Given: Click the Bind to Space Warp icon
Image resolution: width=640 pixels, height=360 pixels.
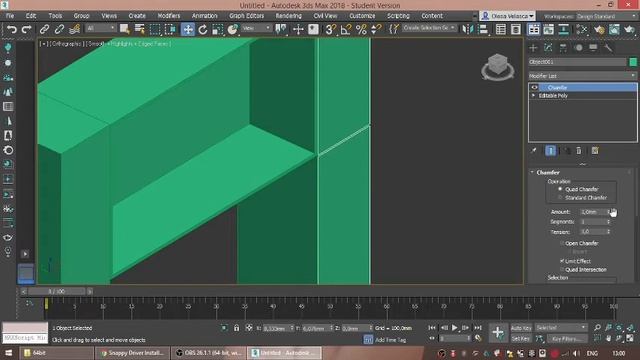Looking at the screenshot, I should click(x=74, y=29).
